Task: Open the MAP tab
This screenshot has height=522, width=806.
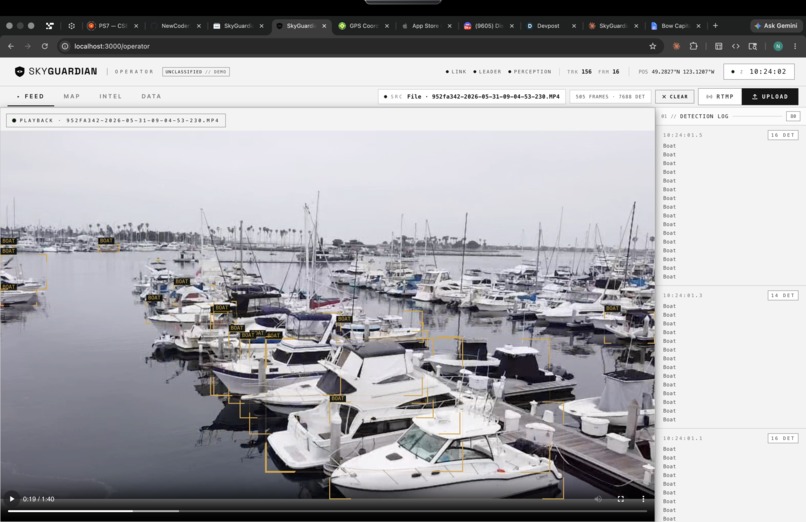Action: point(71,96)
